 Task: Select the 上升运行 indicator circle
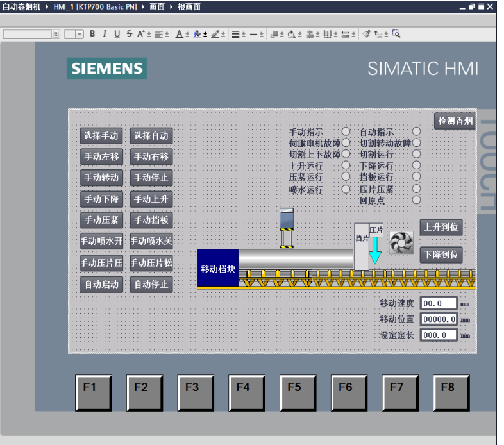pyautogui.click(x=346, y=165)
